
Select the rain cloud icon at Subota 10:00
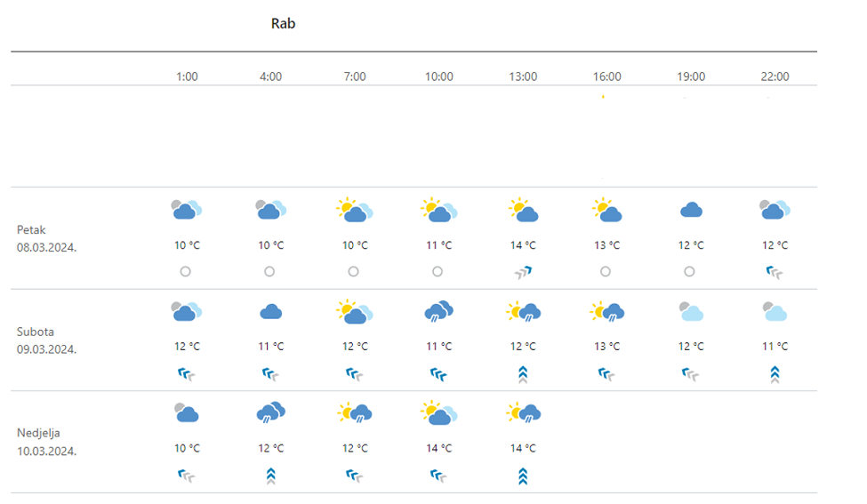pyautogui.click(x=438, y=312)
